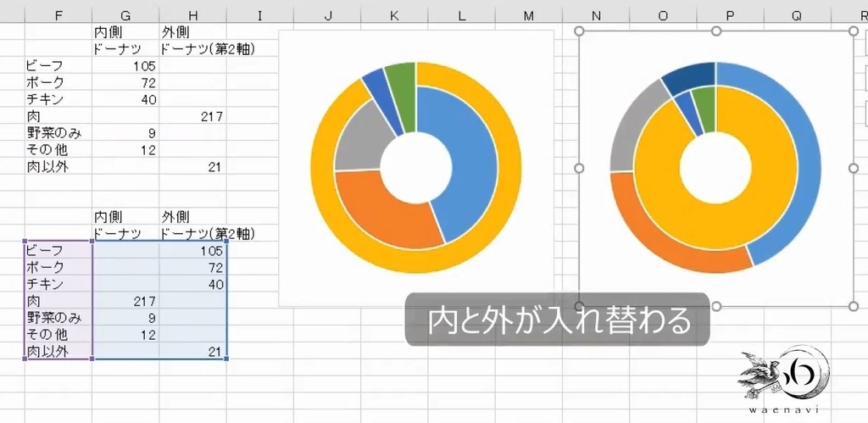Select column J header
The width and height of the screenshot is (868, 423).
point(327,15)
